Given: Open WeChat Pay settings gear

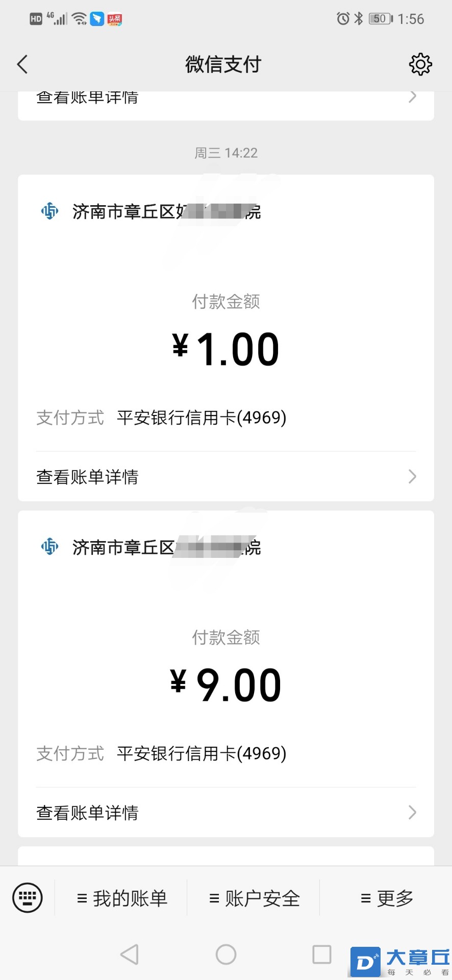Looking at the screenshot, I should [420, 64].
